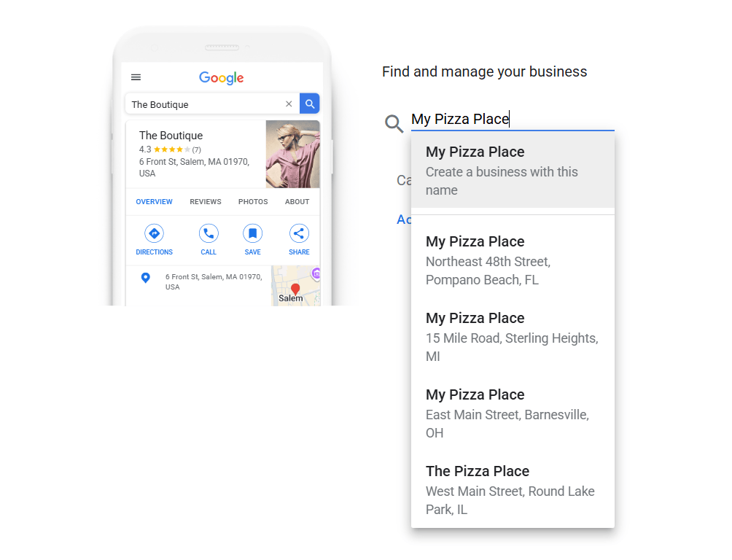
Task: Select Create a business with this name
Action: coord(513,171)
